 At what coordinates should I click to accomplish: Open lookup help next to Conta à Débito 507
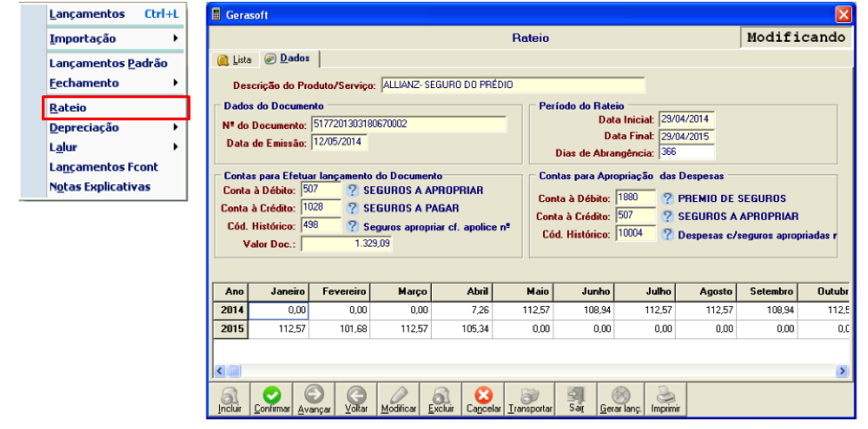click(x=353, y=190)
